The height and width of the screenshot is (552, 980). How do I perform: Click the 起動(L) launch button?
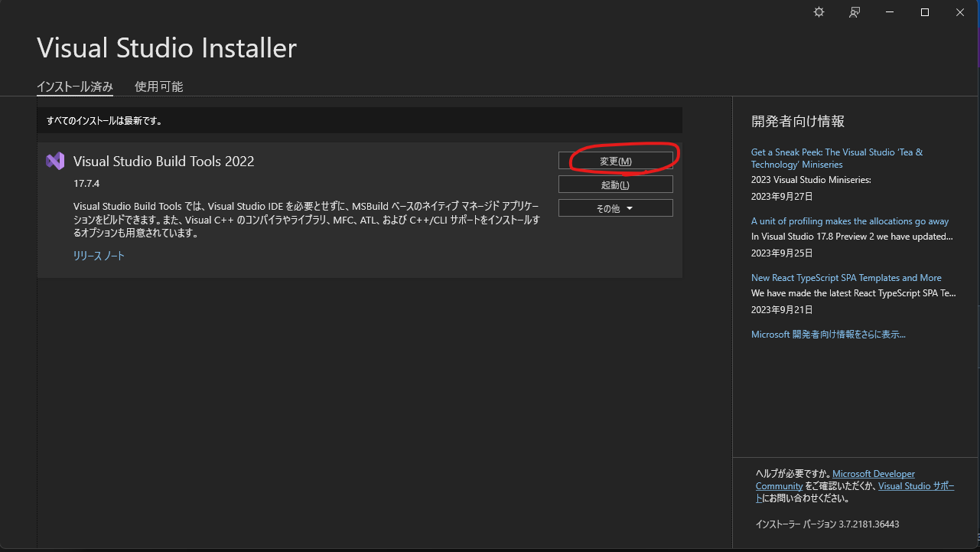point(616,185)
